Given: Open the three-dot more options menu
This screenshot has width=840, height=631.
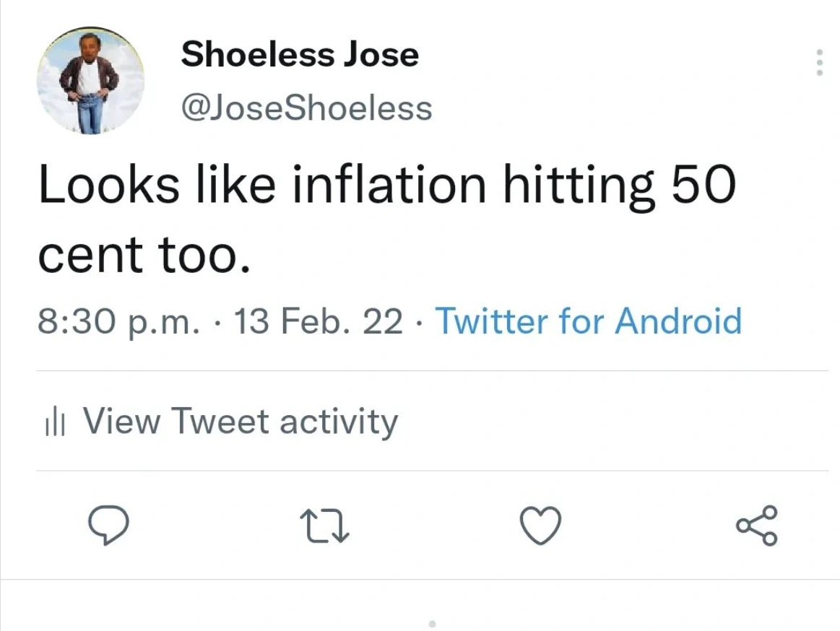Looking at the screenshot, I should tap(819, 64).
